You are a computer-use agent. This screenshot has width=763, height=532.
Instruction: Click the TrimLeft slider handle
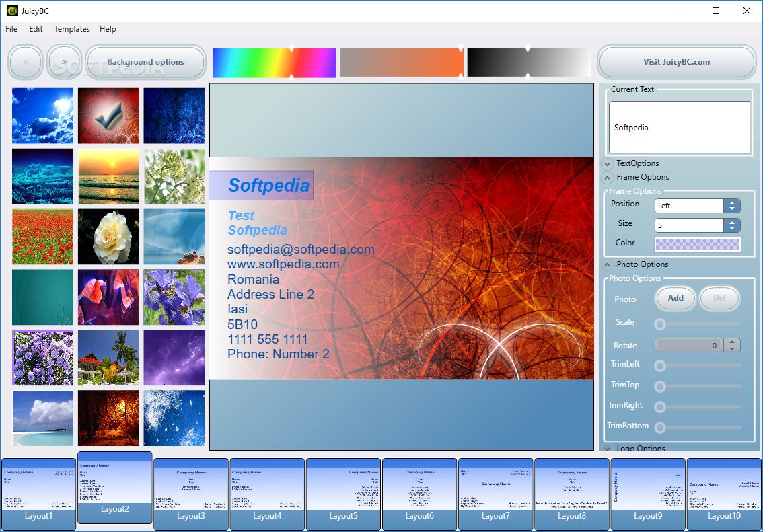(660, 366)
